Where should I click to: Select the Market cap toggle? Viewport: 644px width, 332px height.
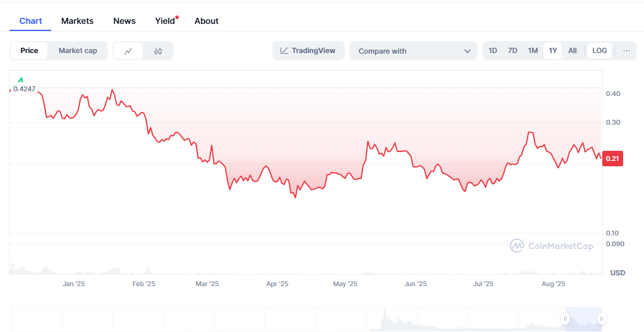78,51
